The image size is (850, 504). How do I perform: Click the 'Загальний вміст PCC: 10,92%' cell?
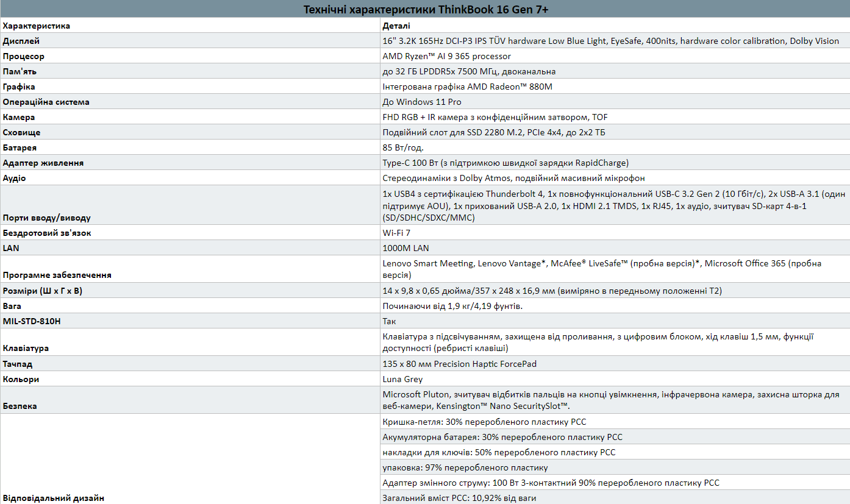(615, 497)
